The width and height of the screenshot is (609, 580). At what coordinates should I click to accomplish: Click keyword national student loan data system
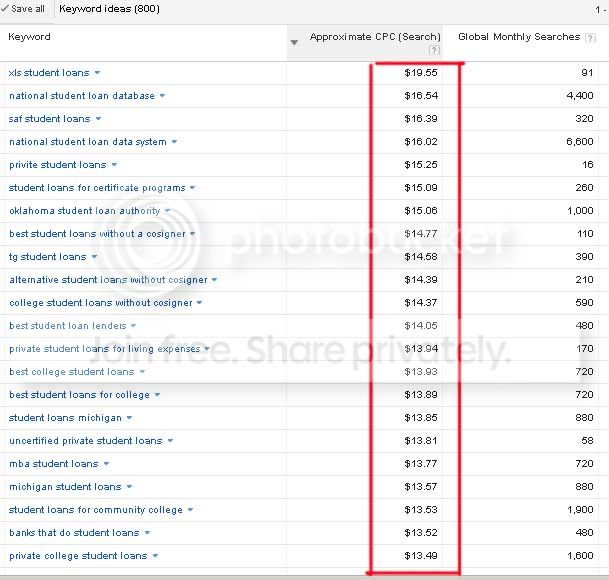(88, 142)
